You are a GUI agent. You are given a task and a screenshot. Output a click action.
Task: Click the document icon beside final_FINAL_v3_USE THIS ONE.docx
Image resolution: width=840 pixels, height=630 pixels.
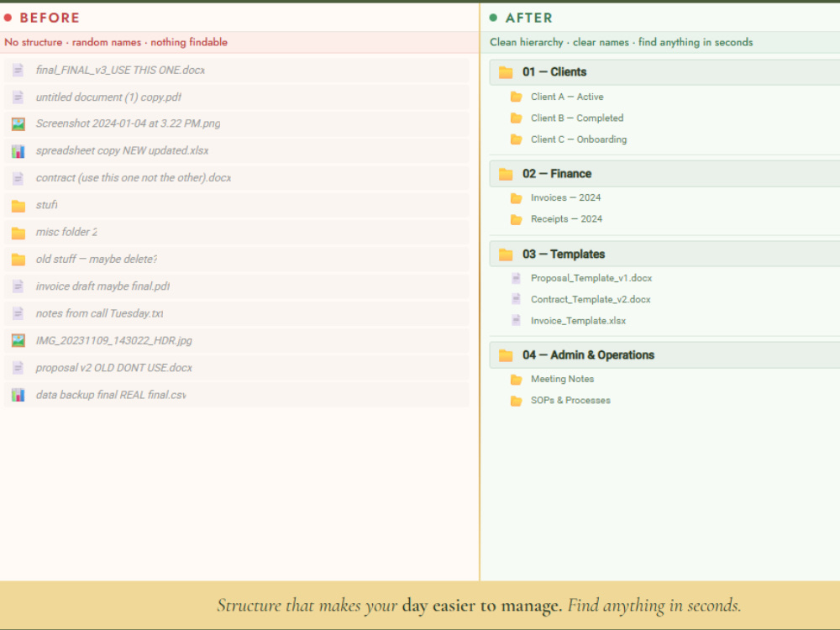(18, 71)
